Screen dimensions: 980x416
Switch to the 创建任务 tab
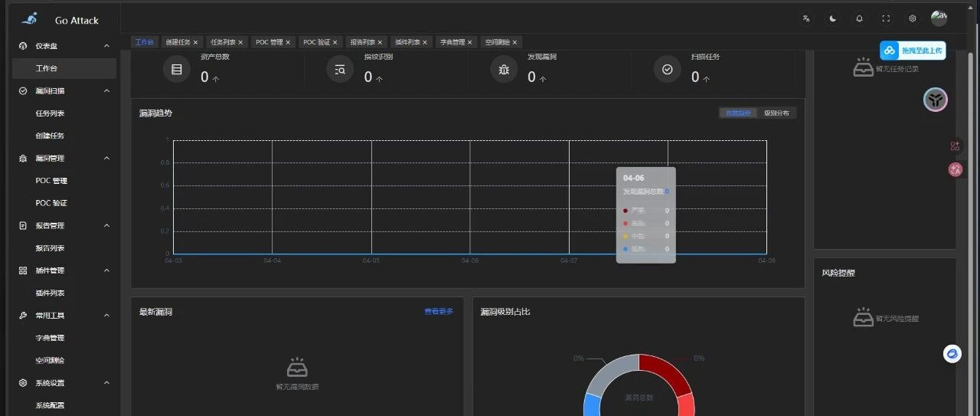(x=178, y=42)
